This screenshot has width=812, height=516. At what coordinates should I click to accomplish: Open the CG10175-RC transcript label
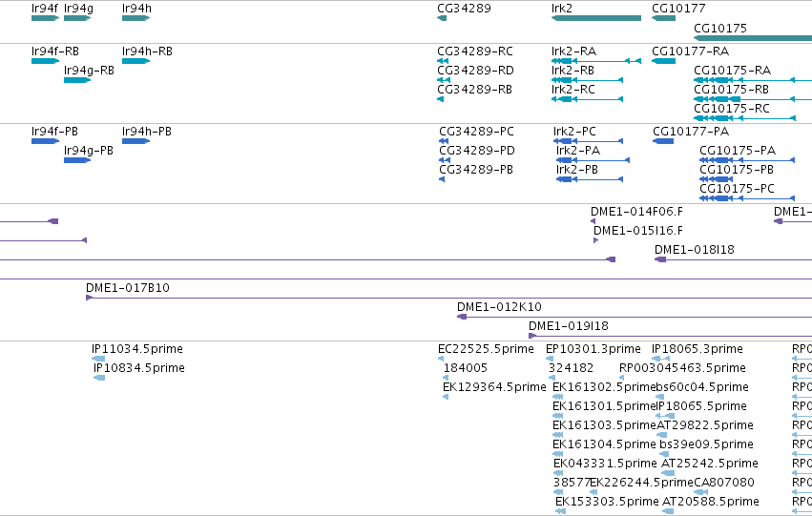click(732, 109)
